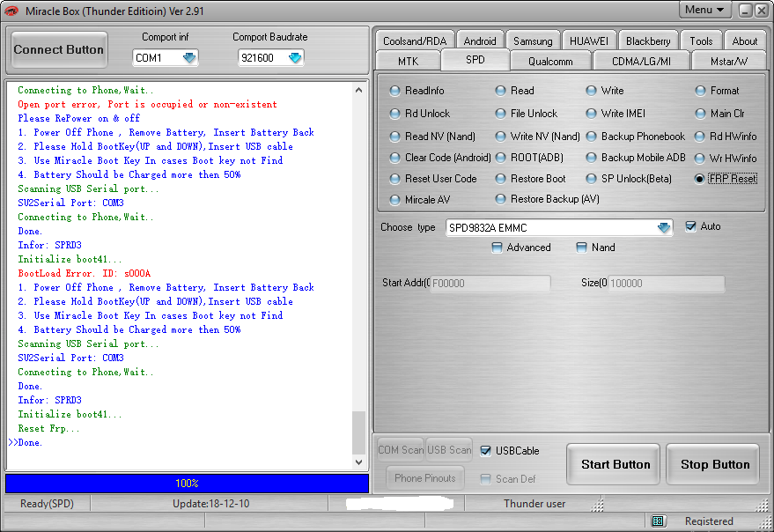The height and width of the screenshot is (532, 774).
Task: Enable the Advanced checkbox
Action: (x=497, y=248)
